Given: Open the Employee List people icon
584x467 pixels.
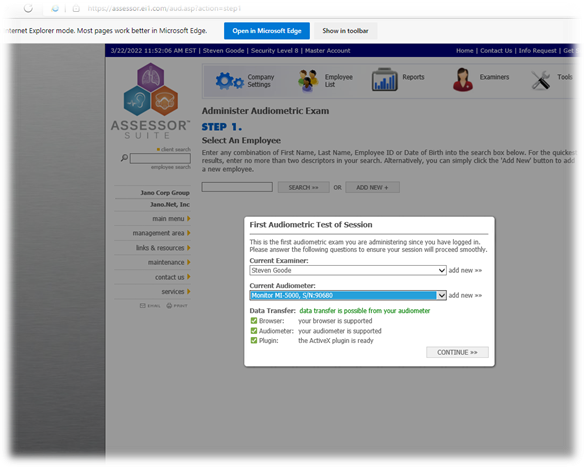Looking at the screenshot, I should (308, 80).
